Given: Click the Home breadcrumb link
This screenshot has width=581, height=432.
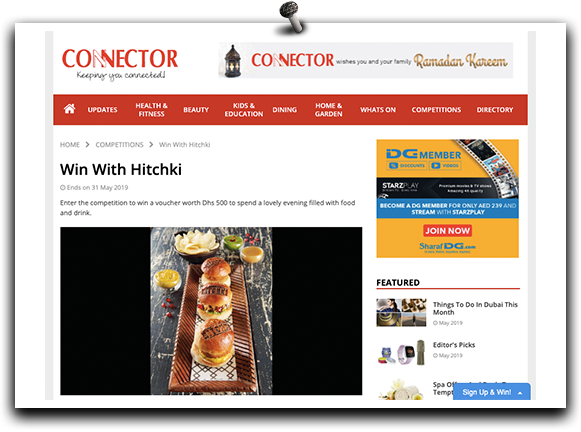Looking at the screenshot, I should pyautogui.click(x=70, y=144).
